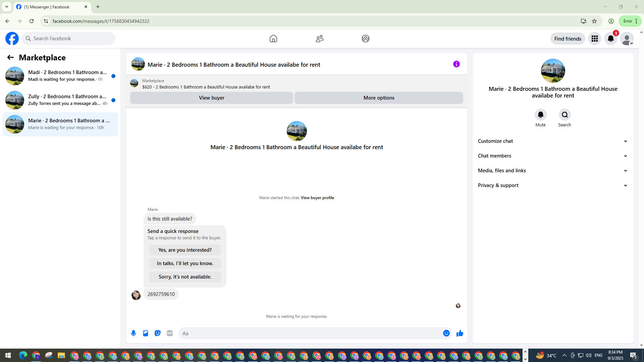Send 'In talks. I'll let you know.'
This screenshot has height=362, width=644.
185,263
